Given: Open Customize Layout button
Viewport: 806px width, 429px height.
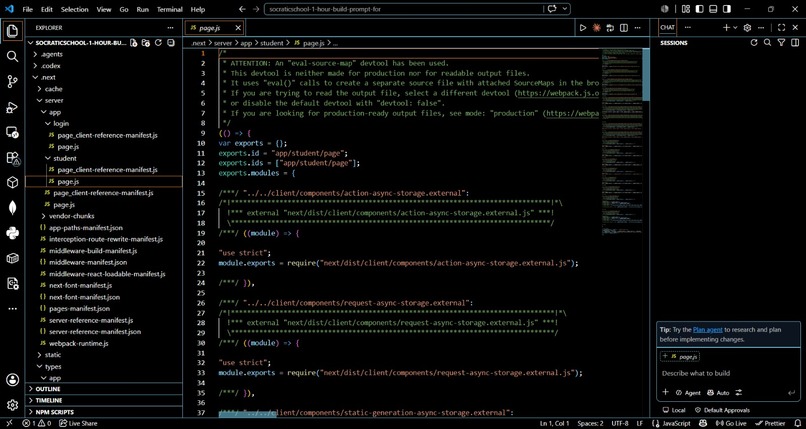Looking at the screenshot, I should pyautogui.click(x=685, y=9).
